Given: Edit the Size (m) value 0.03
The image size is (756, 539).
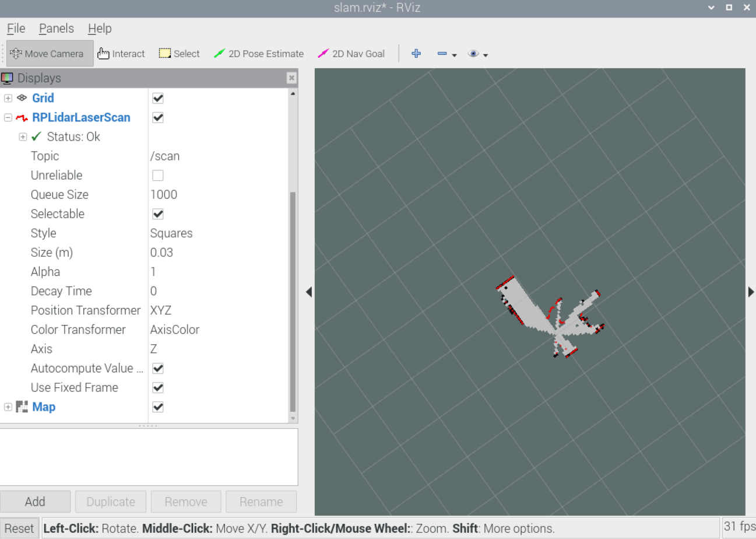Looking at the screenshot, I should [219, 253].
